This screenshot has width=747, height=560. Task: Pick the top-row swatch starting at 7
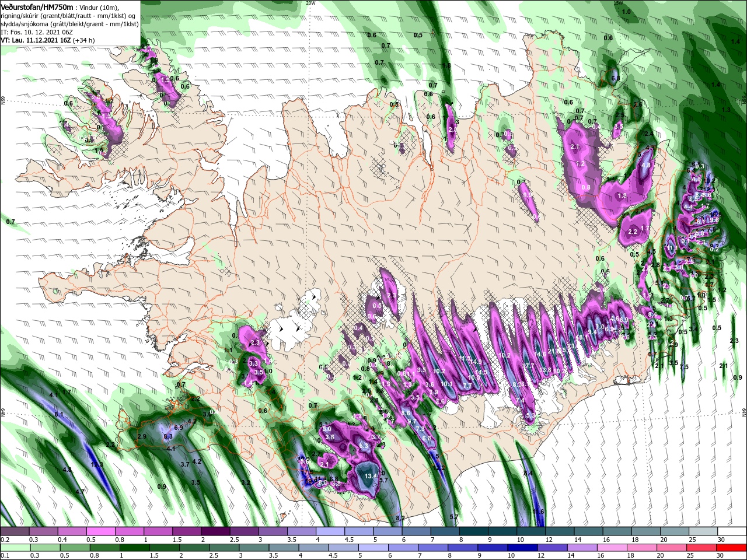[x=445, y=531]
